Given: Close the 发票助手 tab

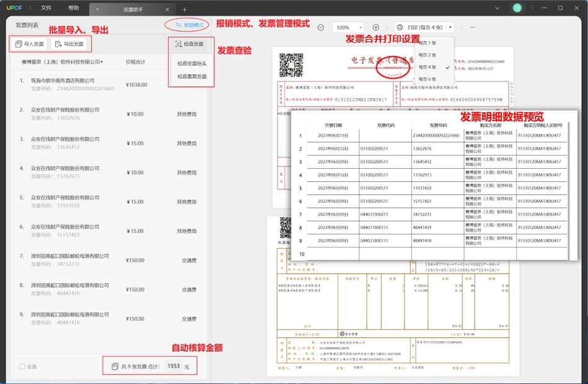Looking at the screenshot, I should (167, 9).
